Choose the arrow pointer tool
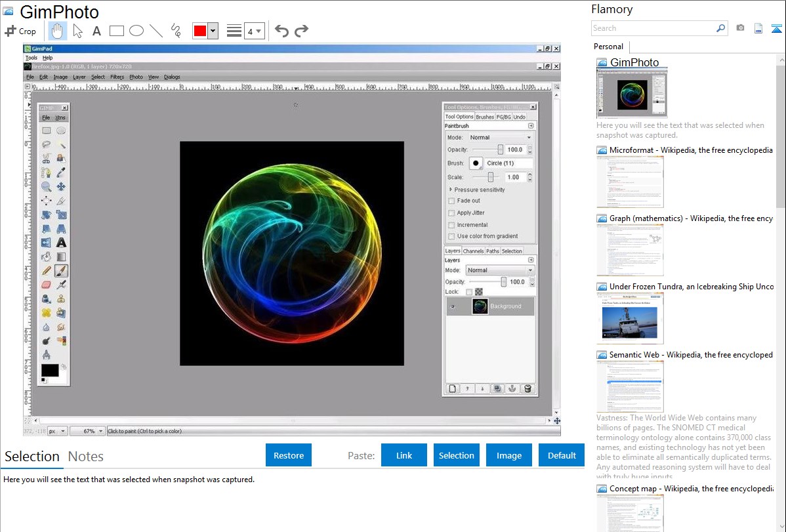The height and width of the screenshot is (532, 786). 77,31
